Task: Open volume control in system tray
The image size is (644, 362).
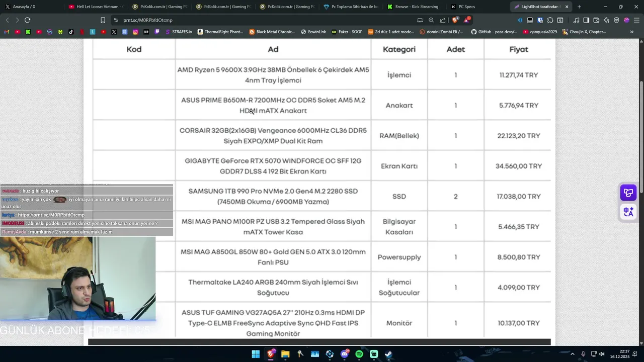Action: tap(601, 354)
